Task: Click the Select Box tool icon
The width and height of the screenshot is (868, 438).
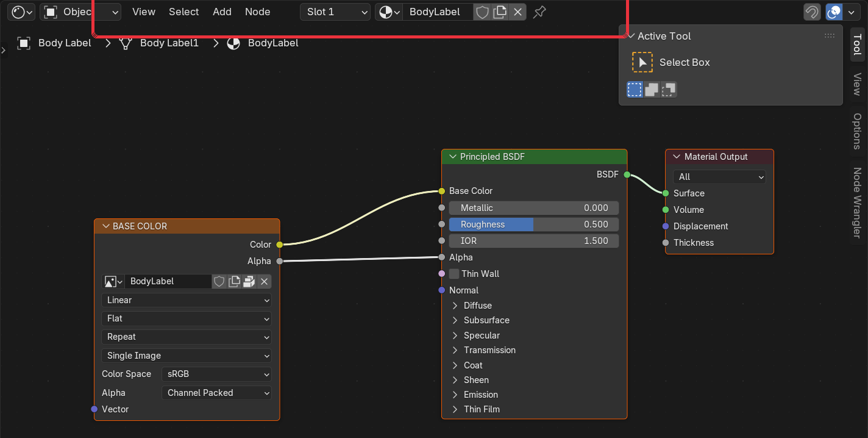Action: coord(642,62)
